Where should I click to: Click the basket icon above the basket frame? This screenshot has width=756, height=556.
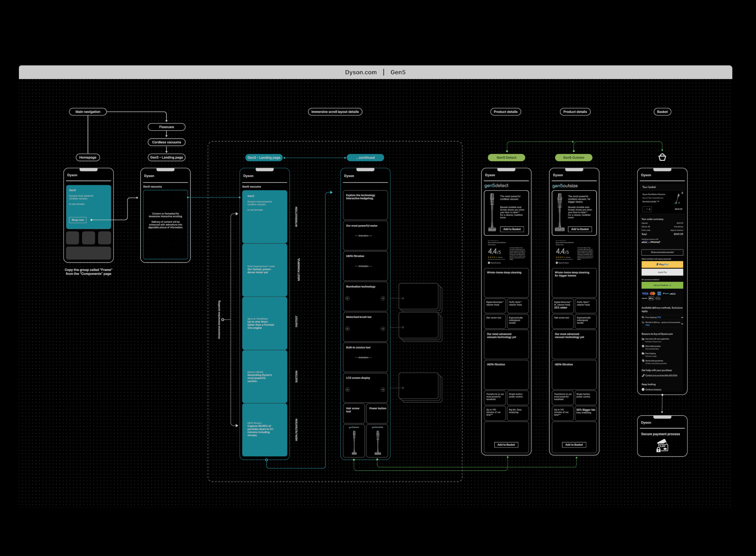click(x=662, y=157)
